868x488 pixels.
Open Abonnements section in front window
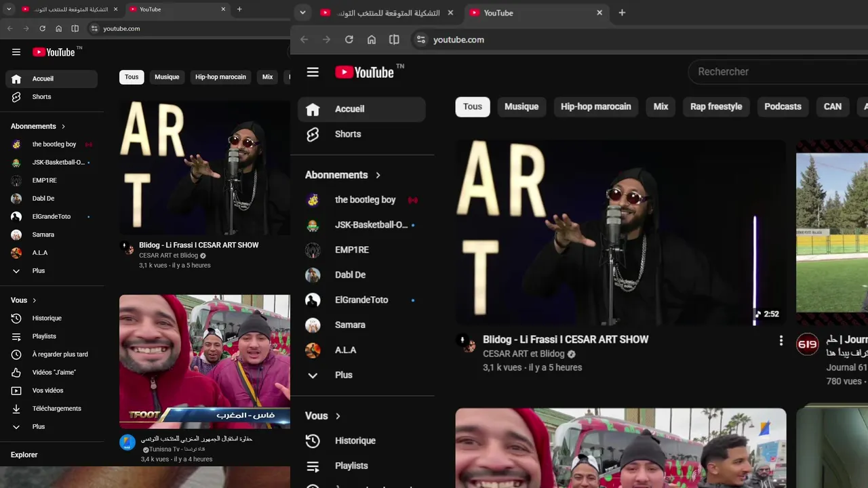[x=343, y=175]
